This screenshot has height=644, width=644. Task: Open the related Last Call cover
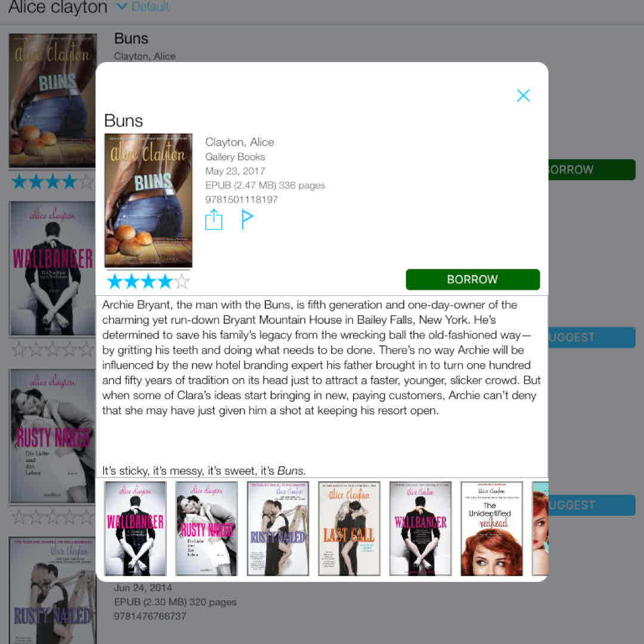pyautogui.click(x=349, y=528)
